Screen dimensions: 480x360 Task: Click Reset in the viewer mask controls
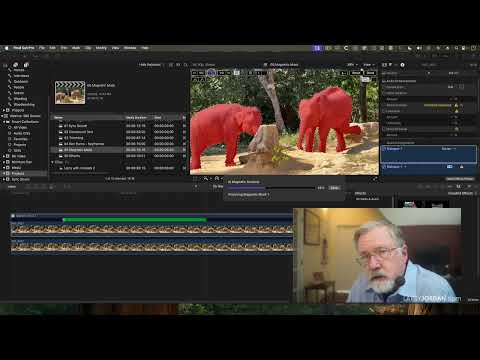356,73
